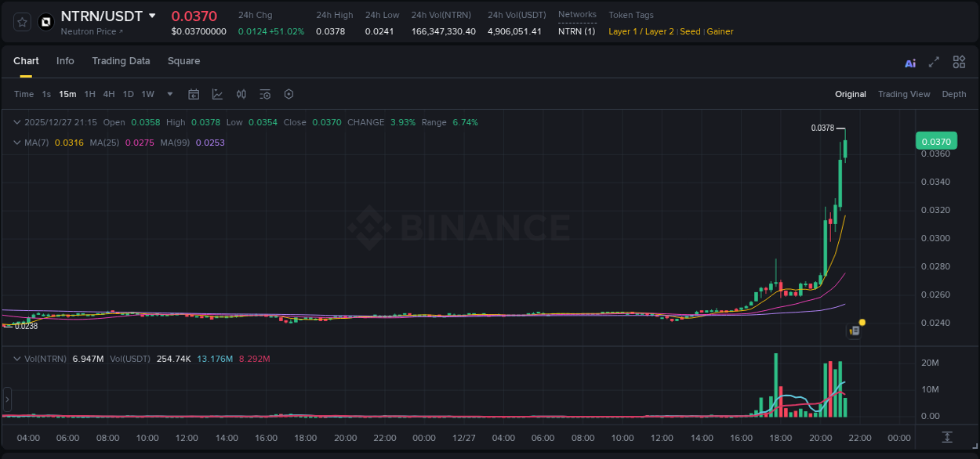Click the Gainer token tag
The image size is (980, 459).
coord(720,31)
